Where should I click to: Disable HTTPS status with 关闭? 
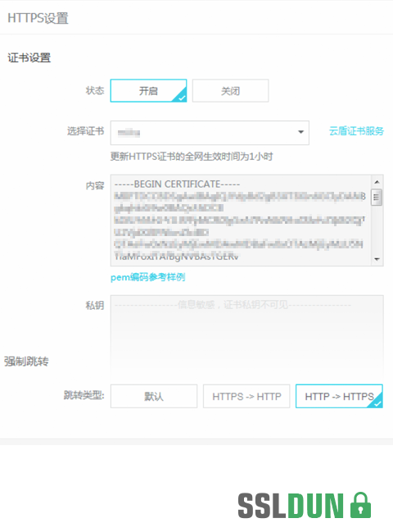230,91
